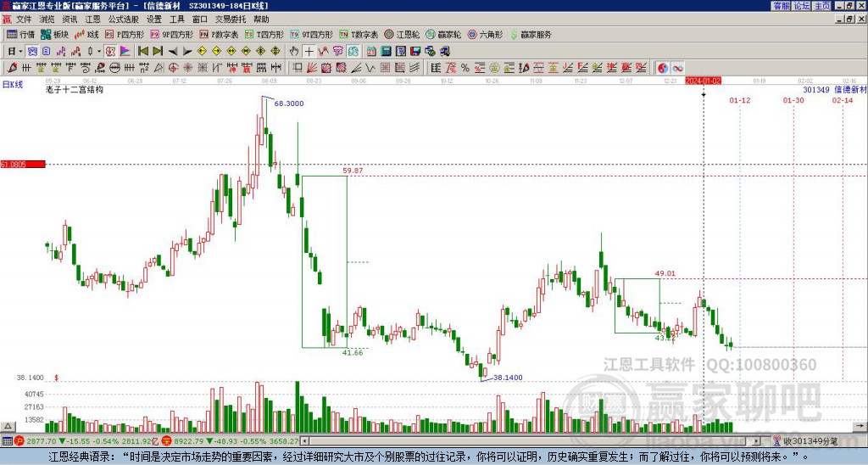Screen dimensions: 868x465
Task: Click the 01-12 date marker
Action: click(x=739, y=100)
